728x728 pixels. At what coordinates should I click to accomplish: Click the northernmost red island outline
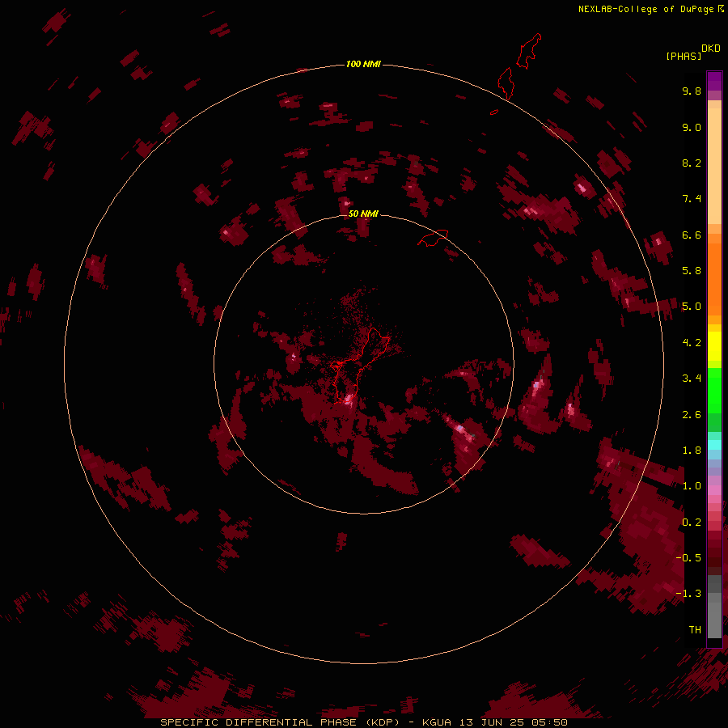pos(529,51)
